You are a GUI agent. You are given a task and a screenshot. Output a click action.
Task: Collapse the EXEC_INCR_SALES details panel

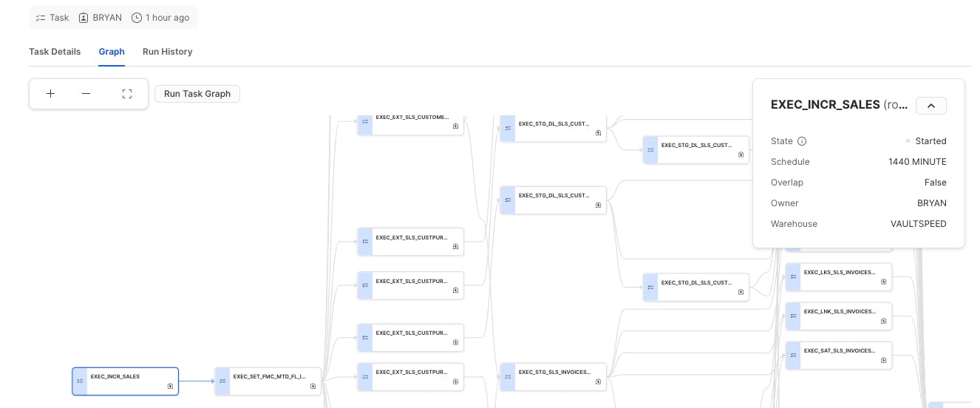pos(931,106)
